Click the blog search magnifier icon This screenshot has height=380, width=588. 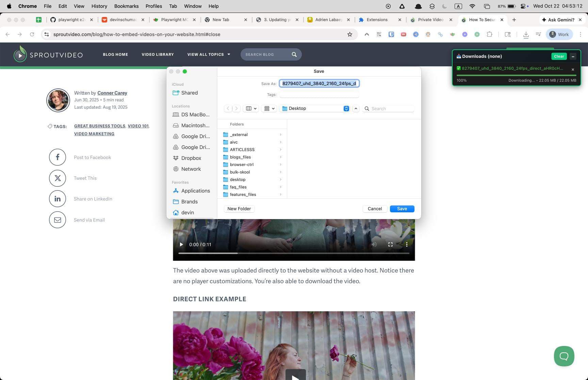294,54
